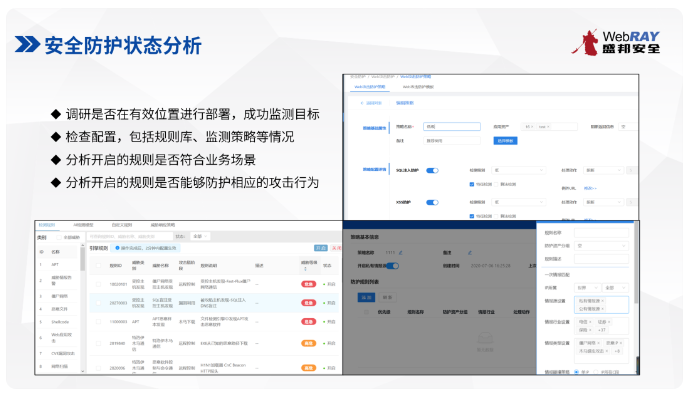Click the blue 添加 button in rule list
The height and width of the screenshot is (395, 687).
point(366,297)
